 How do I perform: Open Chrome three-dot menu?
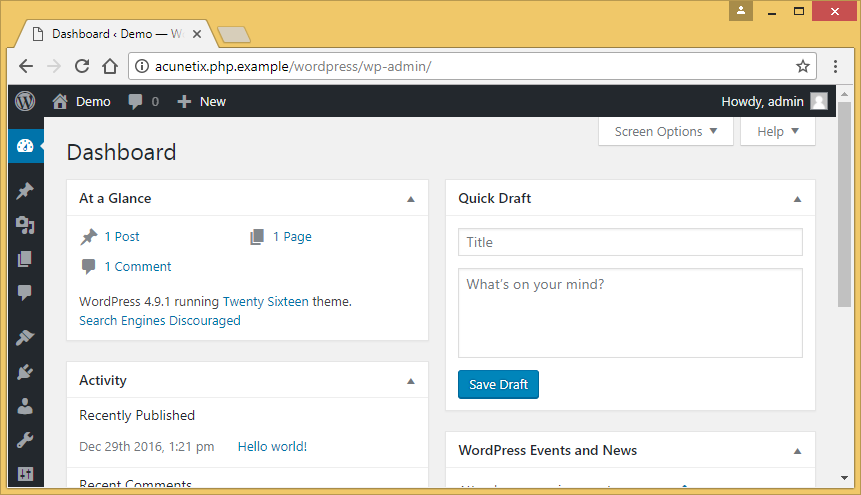tap(835, 66)
